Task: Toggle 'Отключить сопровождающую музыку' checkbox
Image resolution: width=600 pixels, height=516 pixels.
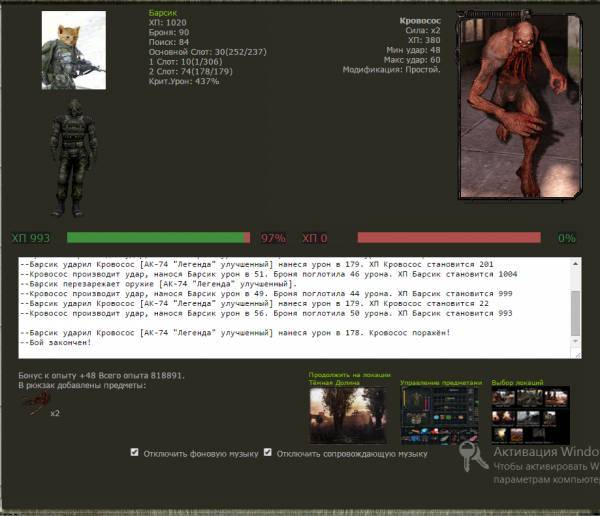Action: [268, 452]
